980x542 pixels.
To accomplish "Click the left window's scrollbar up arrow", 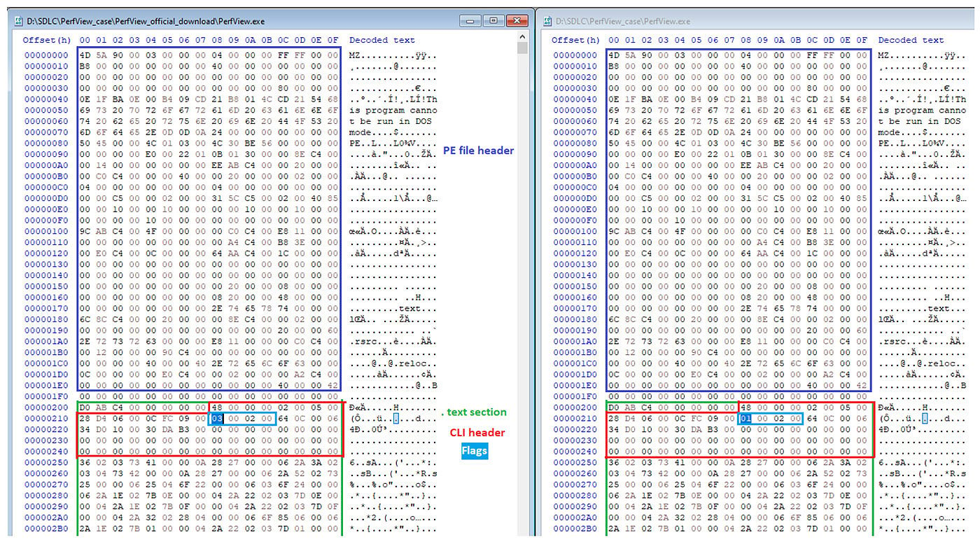I will tap(523, 36).
